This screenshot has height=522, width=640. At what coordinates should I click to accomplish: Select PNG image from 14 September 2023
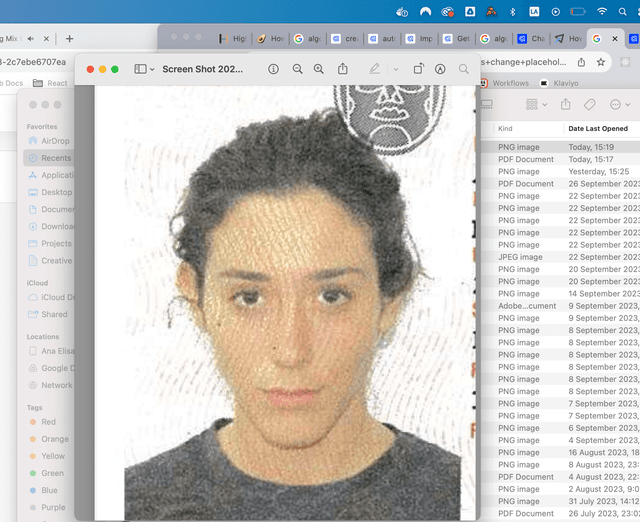[x=560, y=293]
